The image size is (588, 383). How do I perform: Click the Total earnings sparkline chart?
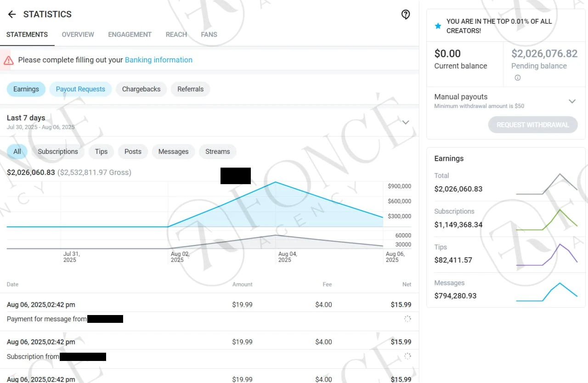pos(547,184)
